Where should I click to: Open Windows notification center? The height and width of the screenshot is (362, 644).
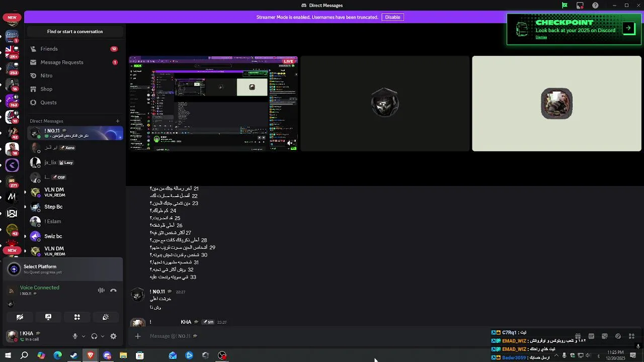click(x=633, y=355)
